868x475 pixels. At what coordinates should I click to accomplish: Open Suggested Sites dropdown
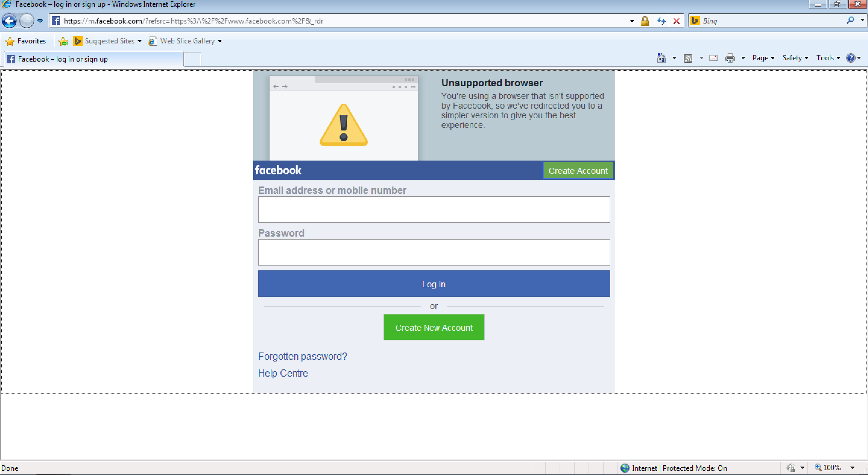pos(108,41)
